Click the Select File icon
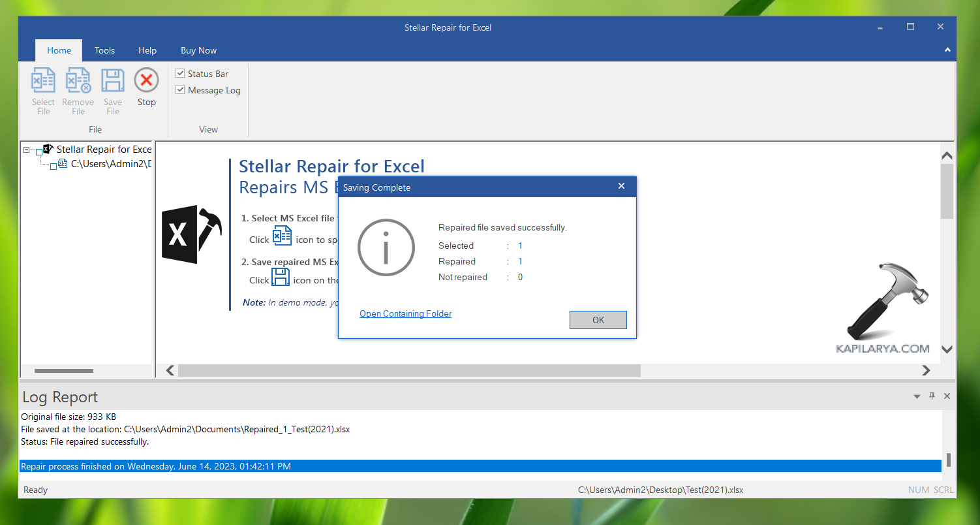This screenshot has height=525, width=980. click(43, 81)
